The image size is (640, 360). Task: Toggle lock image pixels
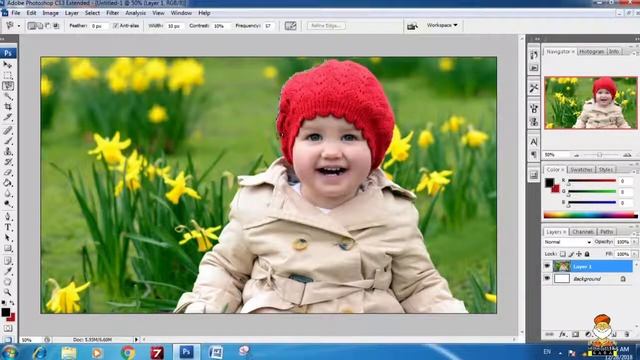point(571,254)
